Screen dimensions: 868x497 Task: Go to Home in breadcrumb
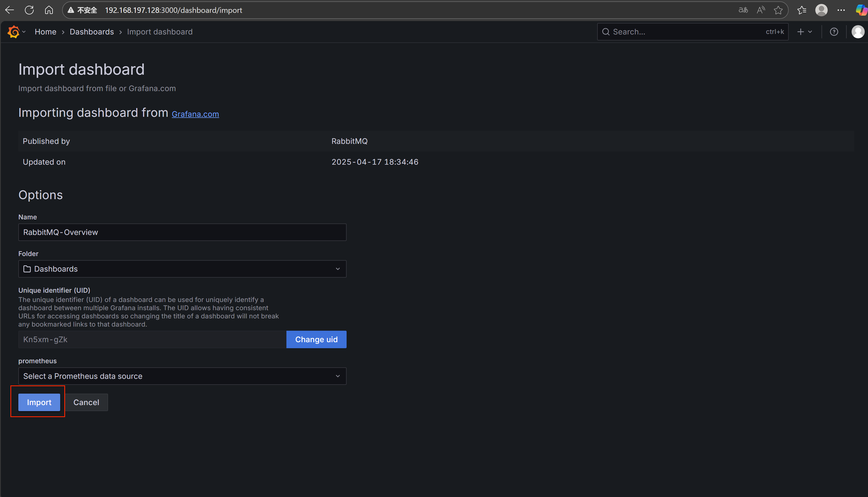pos(45,32)
